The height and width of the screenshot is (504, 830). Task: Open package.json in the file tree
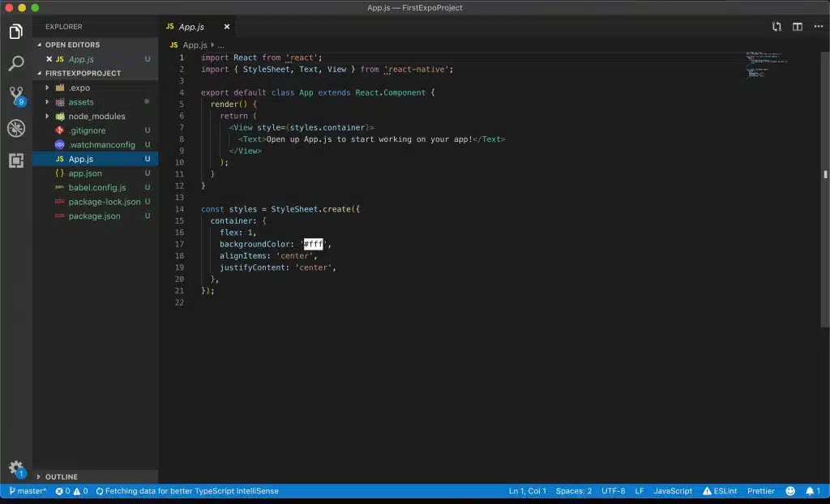pos(94,216)
